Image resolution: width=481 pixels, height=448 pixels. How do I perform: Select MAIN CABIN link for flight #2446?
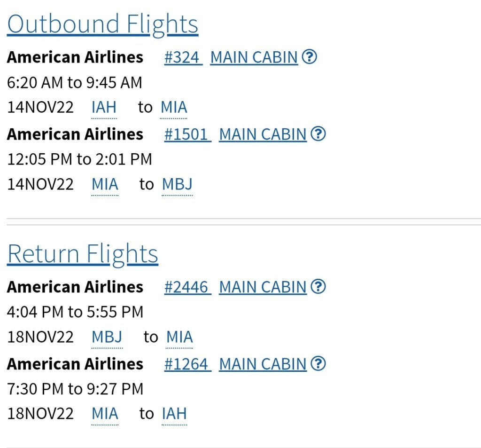click(263, 287)
